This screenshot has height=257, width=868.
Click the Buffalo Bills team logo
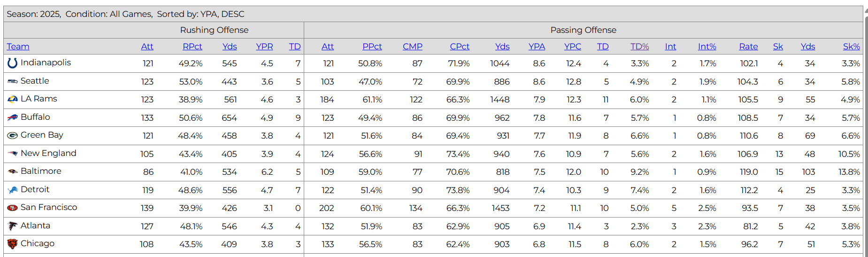[13, 117]
